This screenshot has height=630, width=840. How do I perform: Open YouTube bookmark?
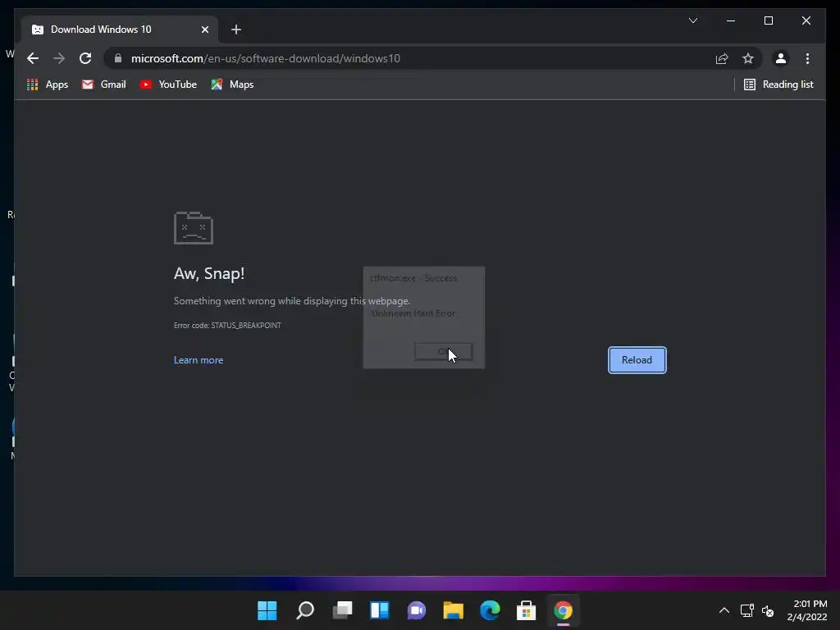[x=168, y=84]
